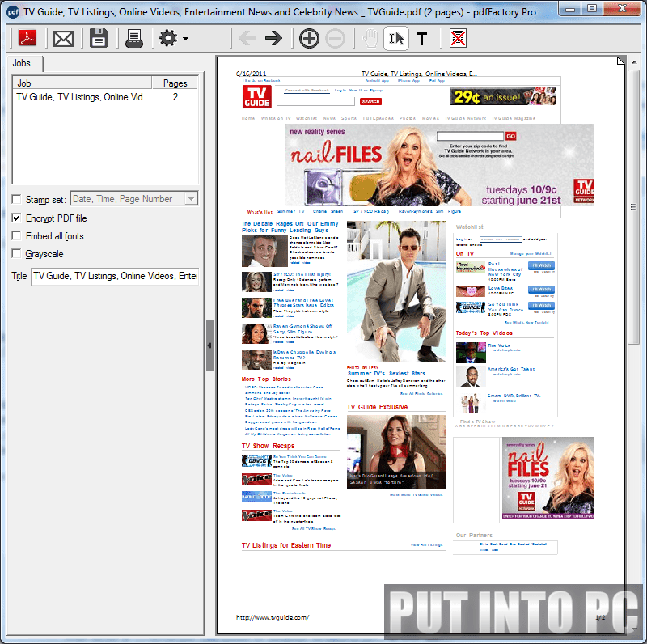Image resolution: width=647 pixels, height=644 pixels.
Task: Click the Title input field
Action: tap(115, 276)
